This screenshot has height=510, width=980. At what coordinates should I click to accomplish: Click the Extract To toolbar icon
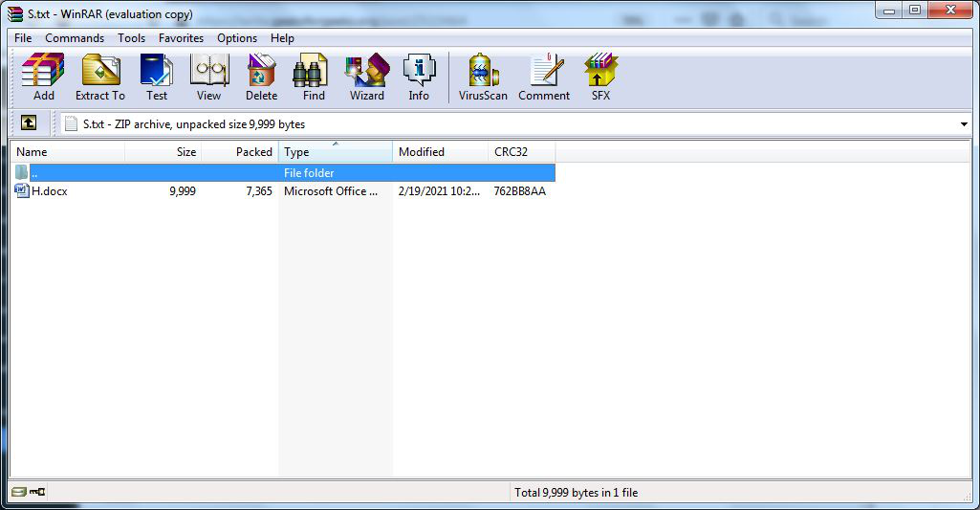click(100, 77)
